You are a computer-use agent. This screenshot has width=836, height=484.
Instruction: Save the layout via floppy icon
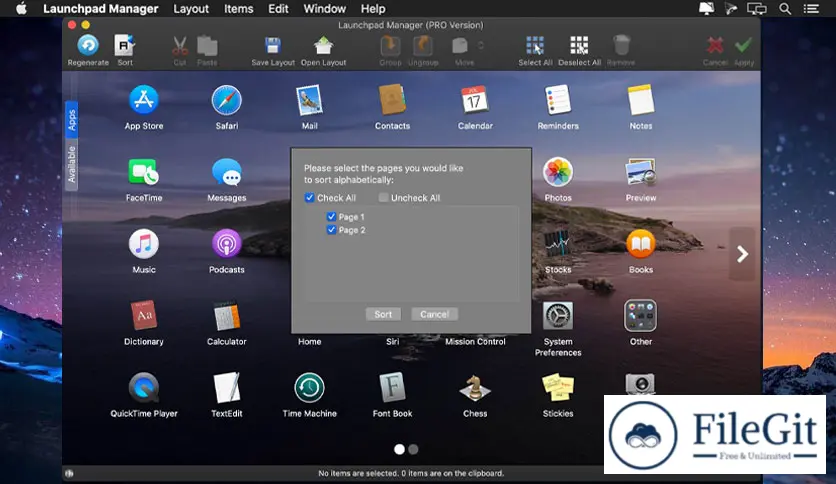(273, 46)
